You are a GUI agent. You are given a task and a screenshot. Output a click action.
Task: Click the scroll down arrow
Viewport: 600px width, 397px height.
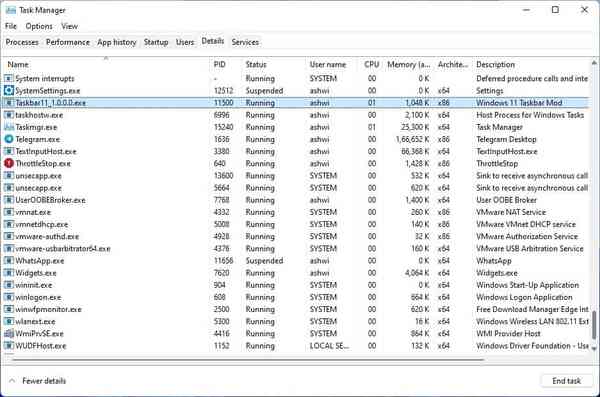[594, 348]
